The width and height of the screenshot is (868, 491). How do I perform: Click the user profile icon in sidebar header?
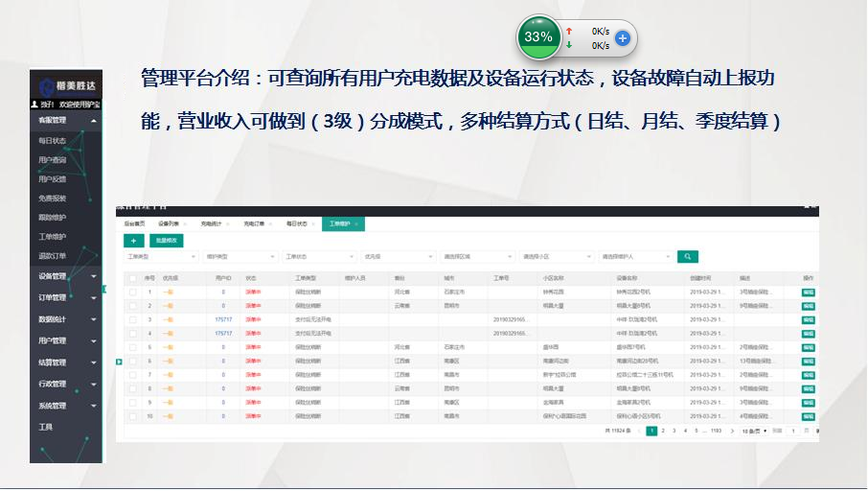click(x=35, y=104)
